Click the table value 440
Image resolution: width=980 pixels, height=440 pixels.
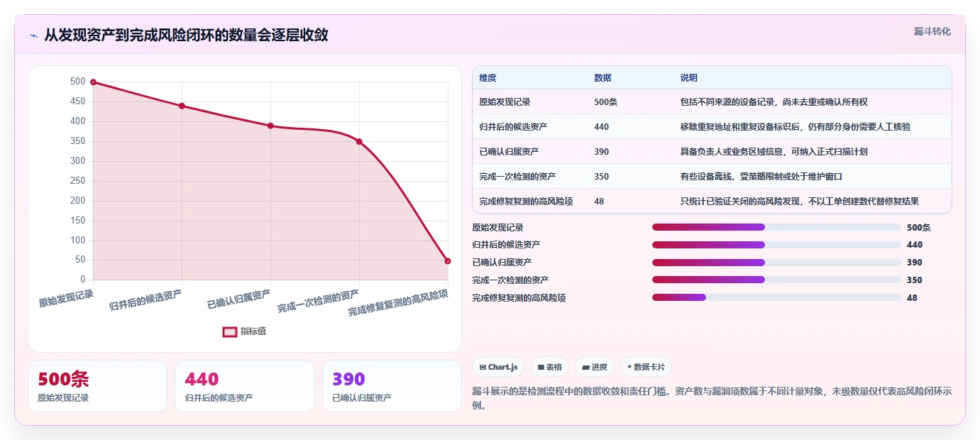coord(601,127)
